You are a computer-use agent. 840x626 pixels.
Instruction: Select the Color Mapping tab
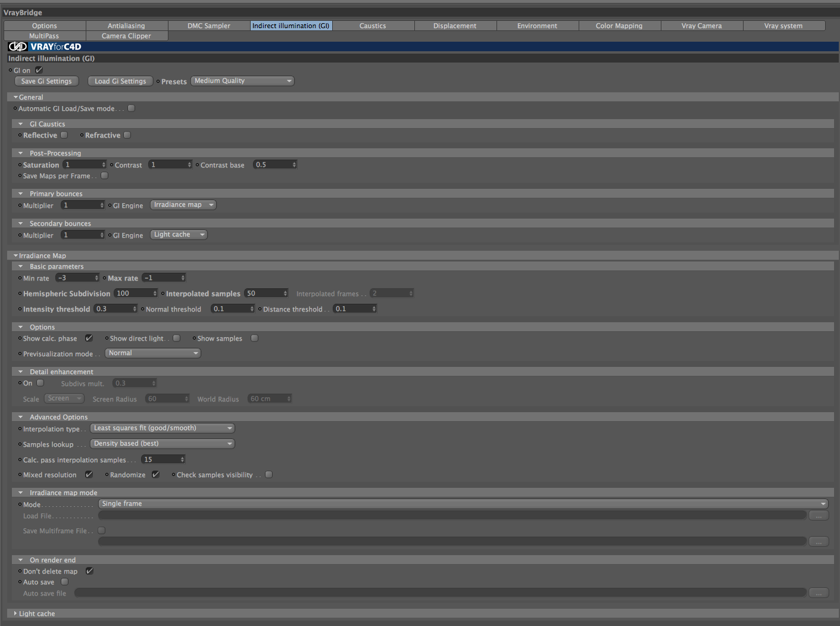[619, 26]
